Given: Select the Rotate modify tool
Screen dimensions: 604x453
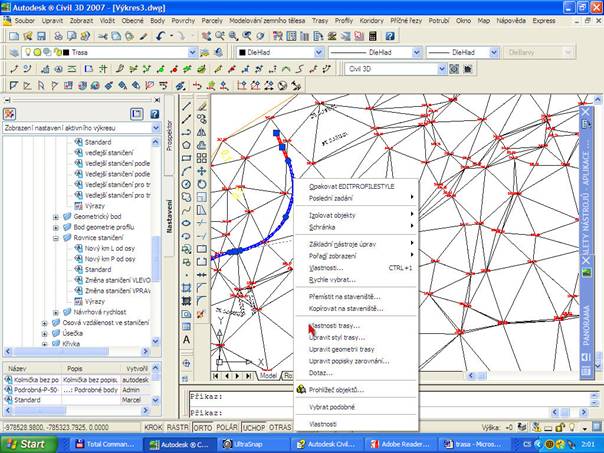Looking at the screenshot, I should pos(201,185).
